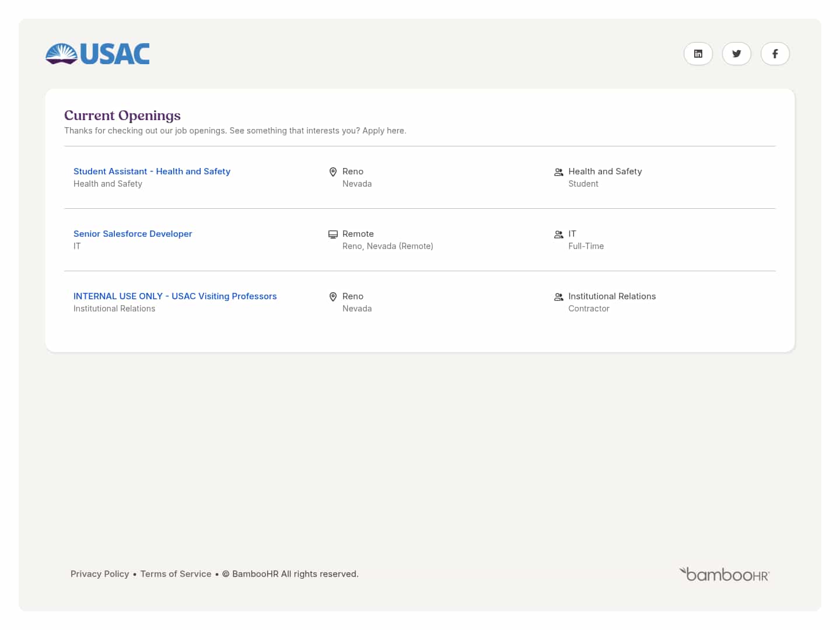Viewport: 840px width, 630px height.
Task: Open the USAC Visiting Professors internal posting
Action: pos(175,296)
